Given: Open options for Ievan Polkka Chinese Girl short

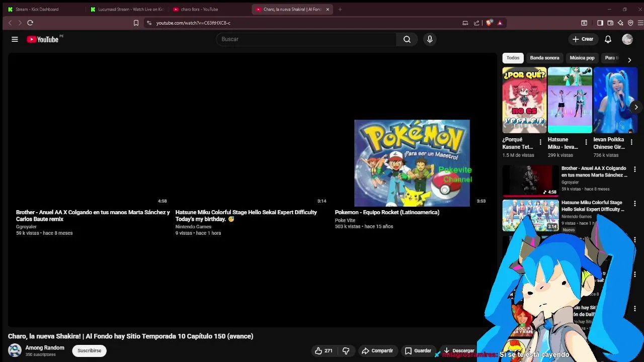Looking at the screenshot, I should point(631,142).
